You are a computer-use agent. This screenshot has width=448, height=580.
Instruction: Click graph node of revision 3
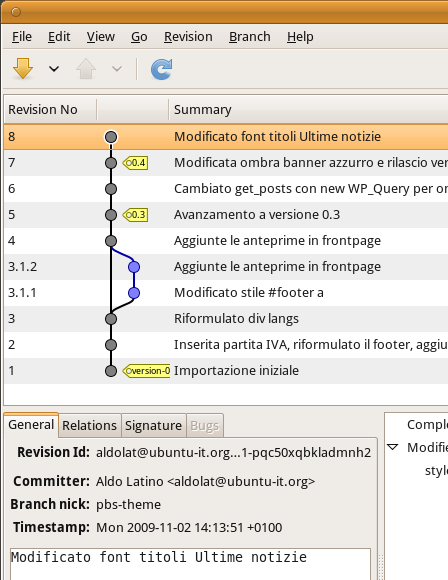[111, 318]
